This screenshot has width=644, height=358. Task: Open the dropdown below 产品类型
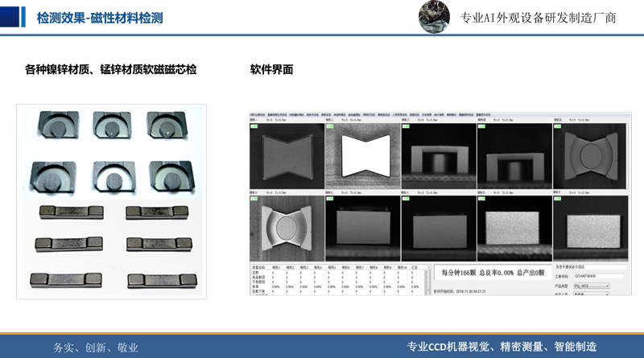pyautogui.click(x=592, y=294)
